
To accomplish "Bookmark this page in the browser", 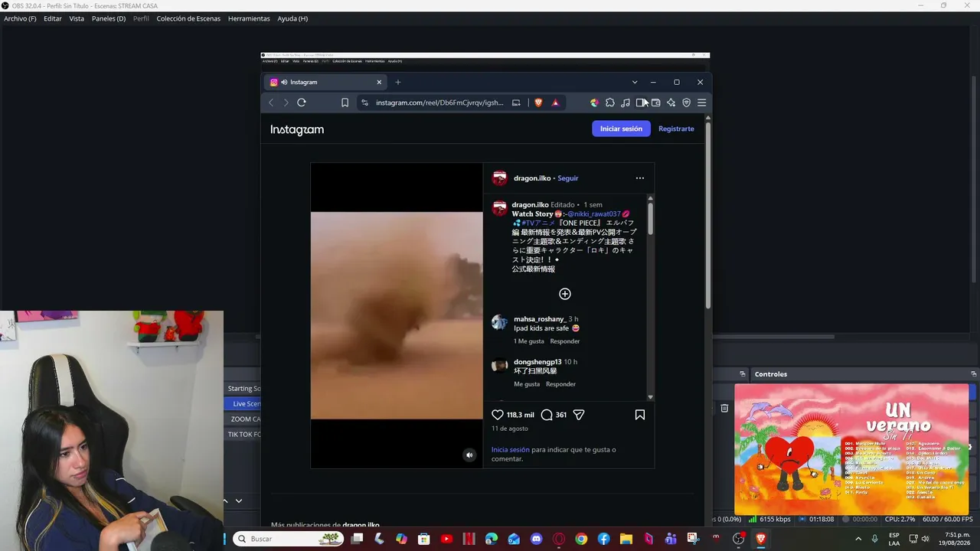I will tap(345, 103).
